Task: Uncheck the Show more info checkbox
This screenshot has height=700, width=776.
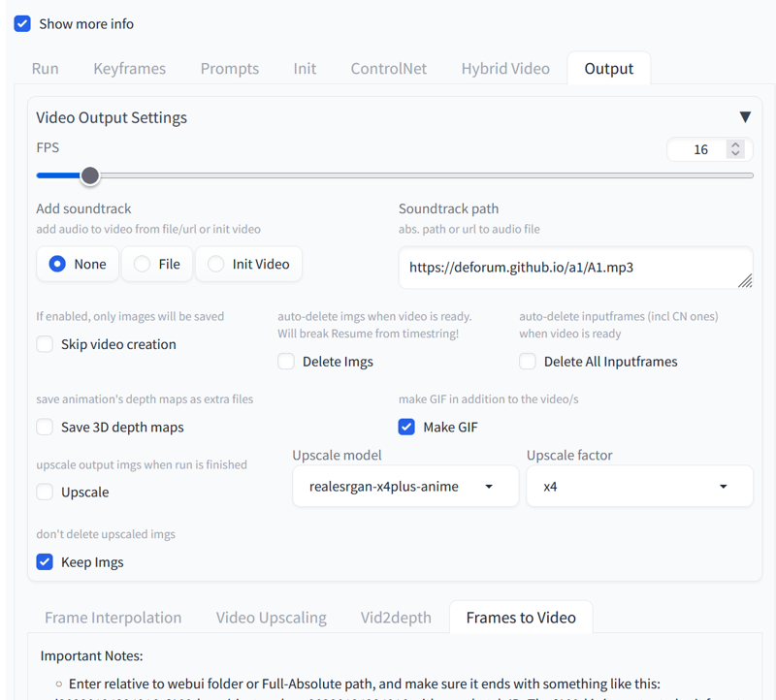Action: pyautogui.click(x=22, y=23)
